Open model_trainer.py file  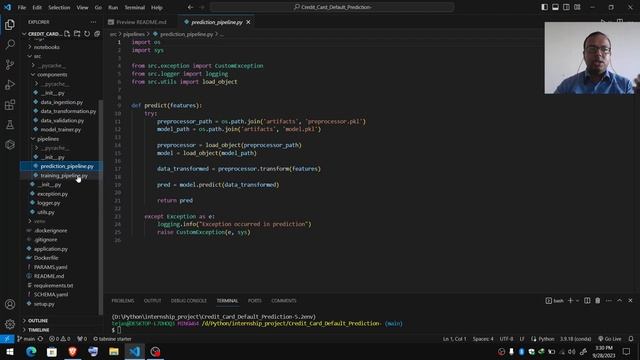click(x=60, y=129)
